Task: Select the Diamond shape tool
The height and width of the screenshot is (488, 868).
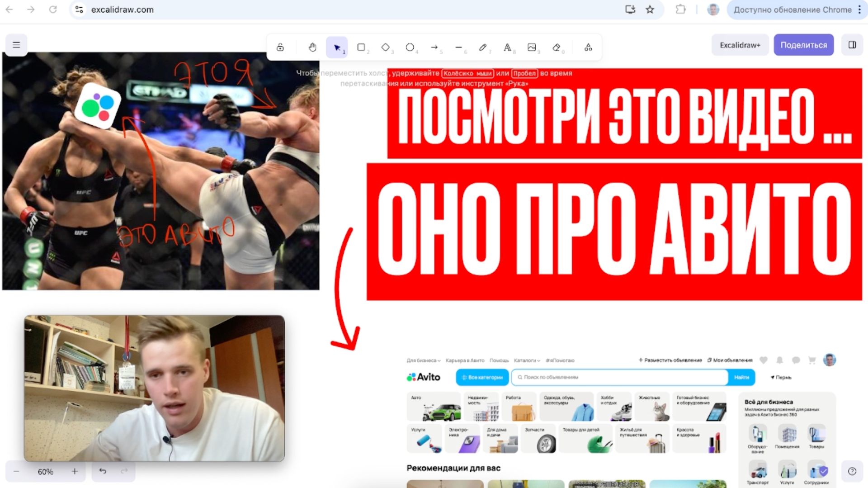Action: point(386,47)
